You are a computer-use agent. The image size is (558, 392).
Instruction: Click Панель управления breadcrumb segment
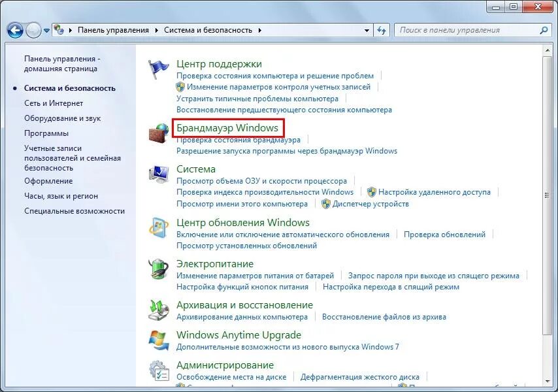point(113,30)
